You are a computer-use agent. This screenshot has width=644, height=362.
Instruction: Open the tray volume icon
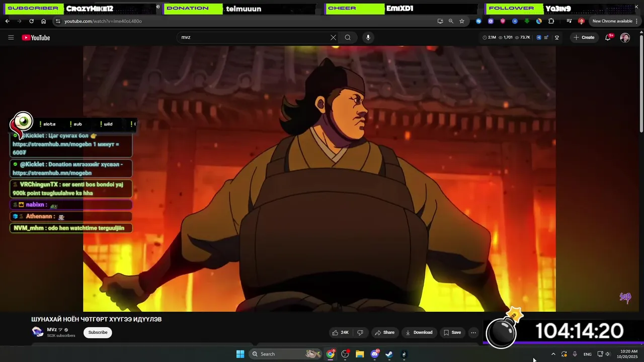pos(607,354)
